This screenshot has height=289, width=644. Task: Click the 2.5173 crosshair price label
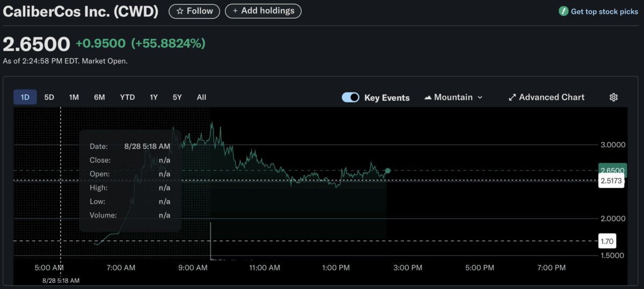point(611,181)
